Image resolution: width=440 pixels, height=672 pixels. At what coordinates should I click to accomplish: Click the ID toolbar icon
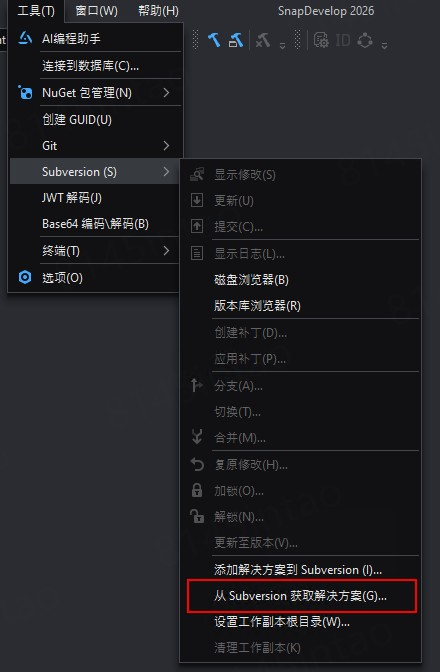pos(343,40)
